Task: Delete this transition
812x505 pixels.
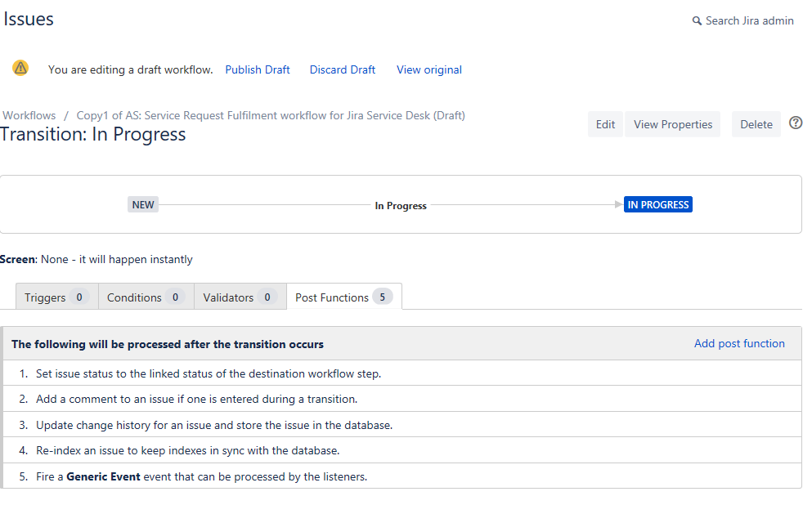Action: coord(756,124)
